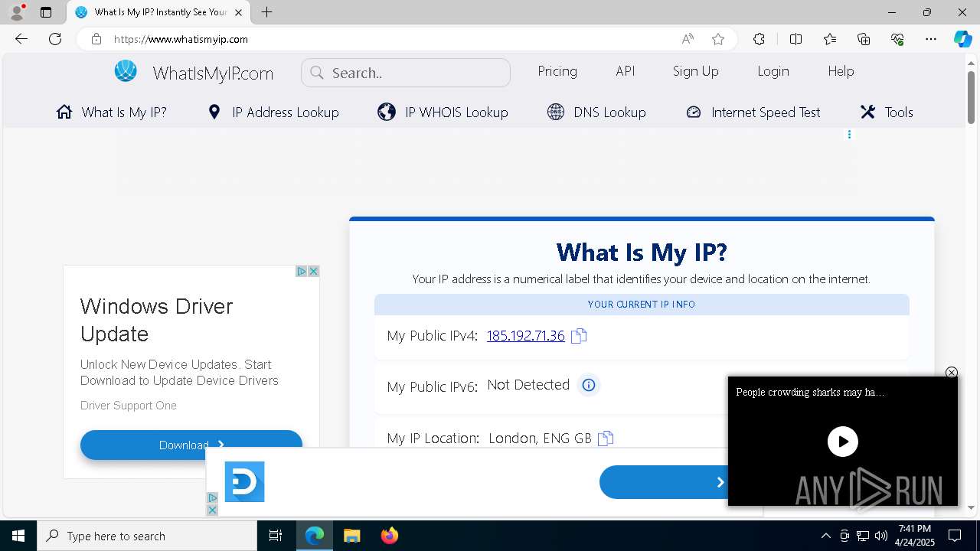Viewport: 980px width, 551px height.
Task: Show hidden system tray icons
Action: coord(825,536)
